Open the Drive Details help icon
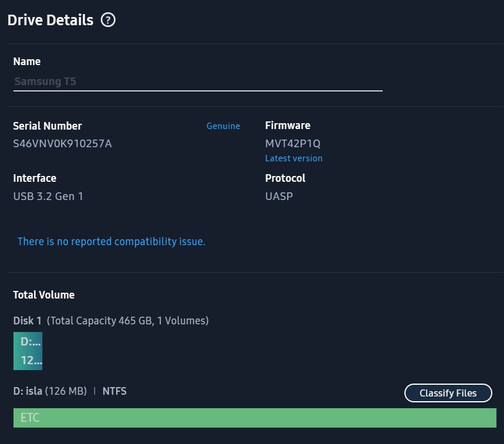Screen dimensions: 504x444 pyautogui.click(x=108, y=20)
